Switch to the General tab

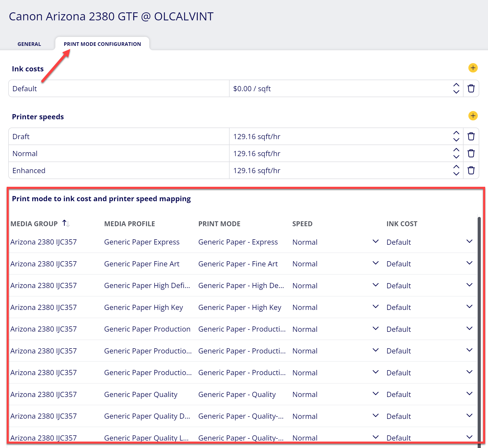[29, 44]
